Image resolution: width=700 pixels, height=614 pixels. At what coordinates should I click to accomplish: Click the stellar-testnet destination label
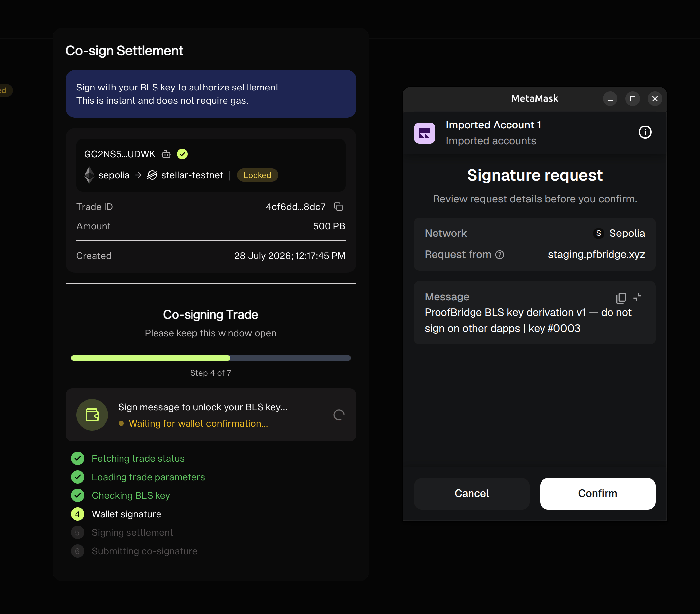tap(192, 175)
